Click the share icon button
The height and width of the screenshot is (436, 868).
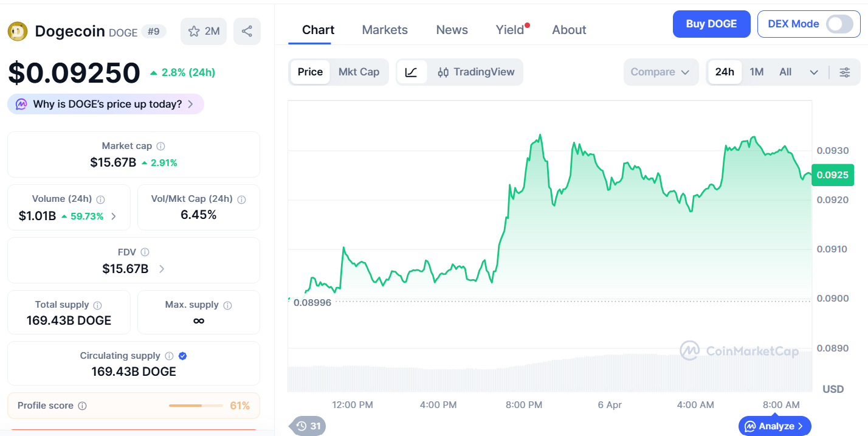[x=247, y=31]
